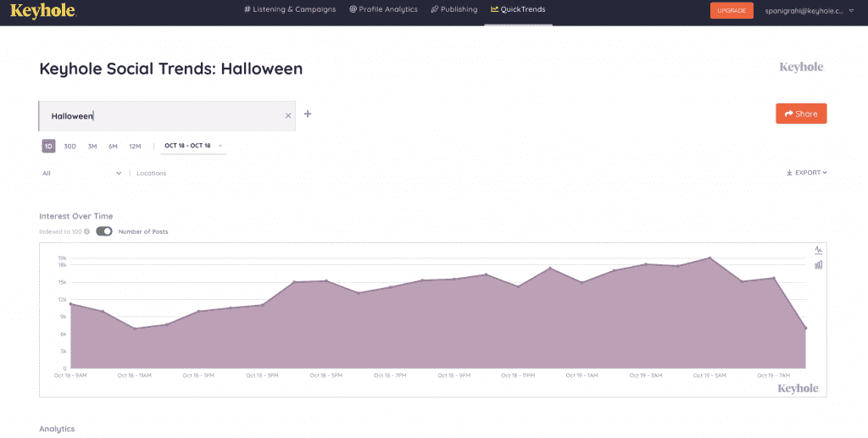Open Listening & Campaigns tab
Screen dimensions: 868x438
(x=290, y=9)
